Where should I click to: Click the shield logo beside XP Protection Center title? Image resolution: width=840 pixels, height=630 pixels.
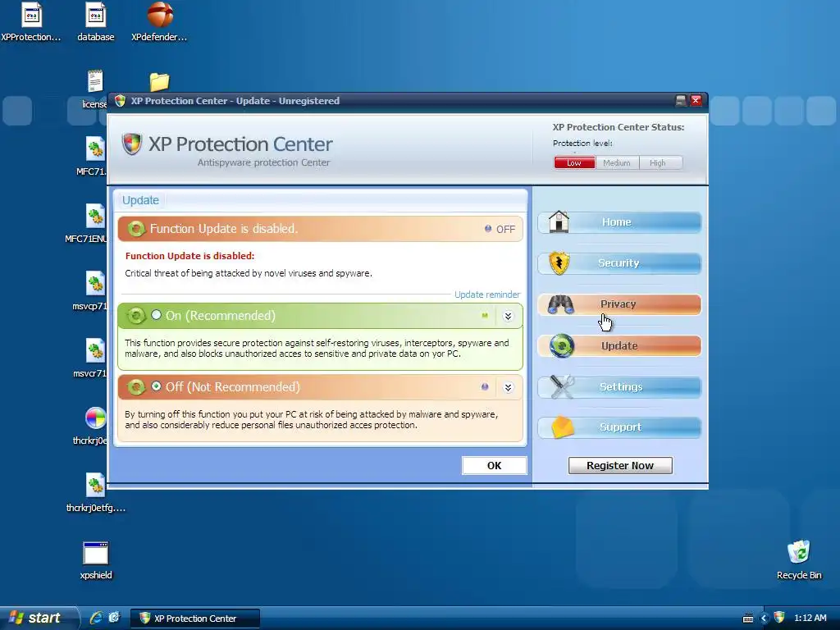point(132,144)
